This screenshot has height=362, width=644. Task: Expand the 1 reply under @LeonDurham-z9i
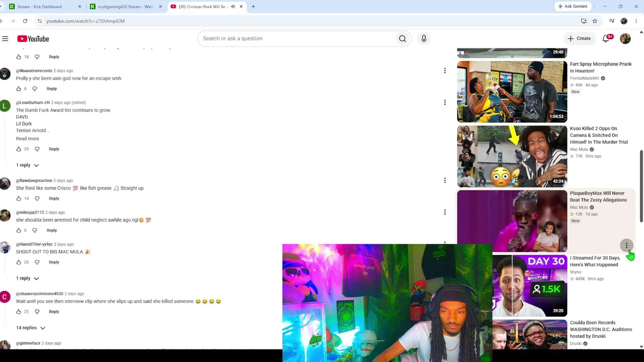point(27,165)
